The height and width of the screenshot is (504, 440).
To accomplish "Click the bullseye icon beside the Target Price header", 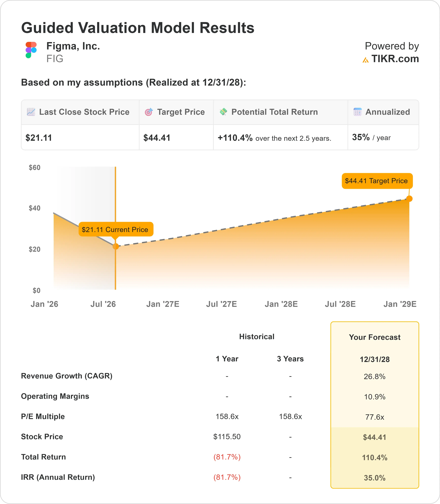I will (x=149, y=112).
